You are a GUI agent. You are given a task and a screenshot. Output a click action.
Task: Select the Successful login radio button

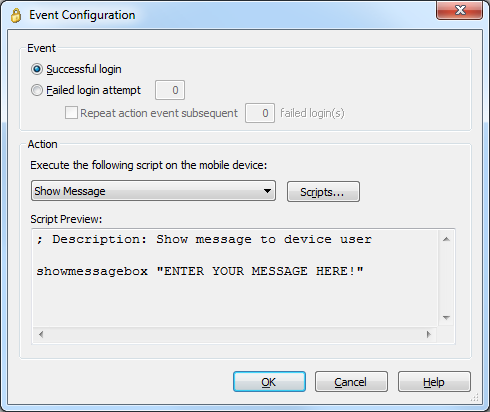(x=37, y=69)
